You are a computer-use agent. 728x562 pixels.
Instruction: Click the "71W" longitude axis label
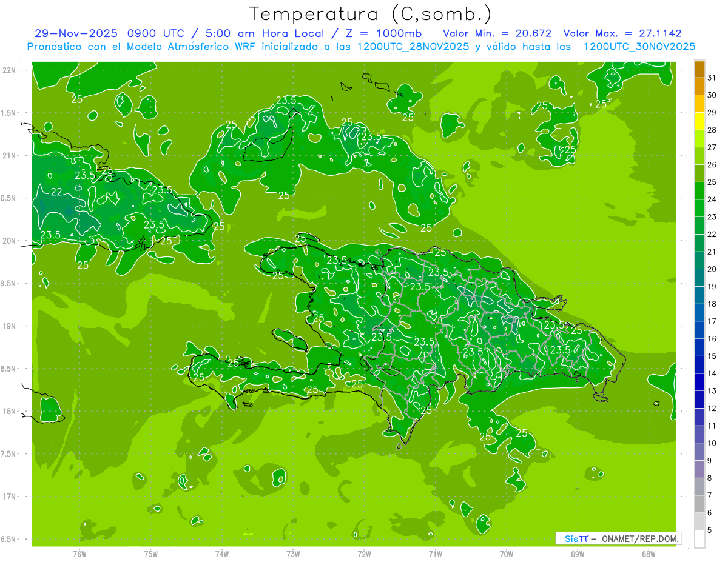pos(435,554)
